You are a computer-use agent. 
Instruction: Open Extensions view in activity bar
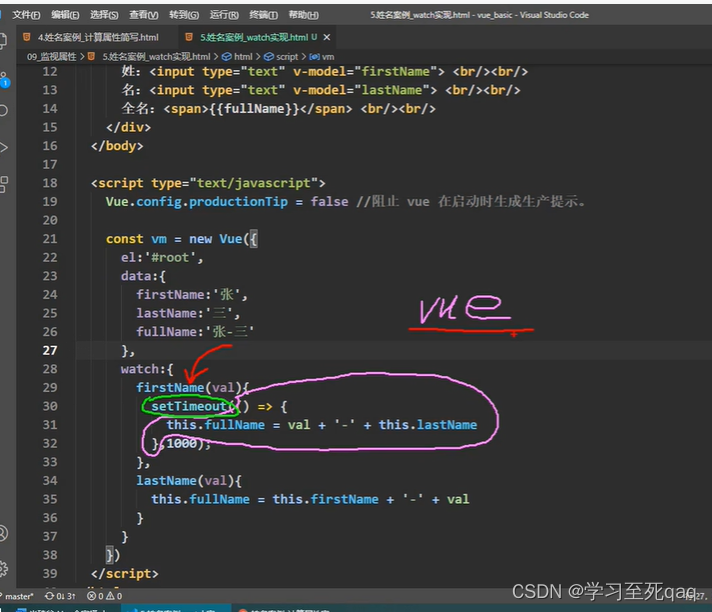coord(3,184)
